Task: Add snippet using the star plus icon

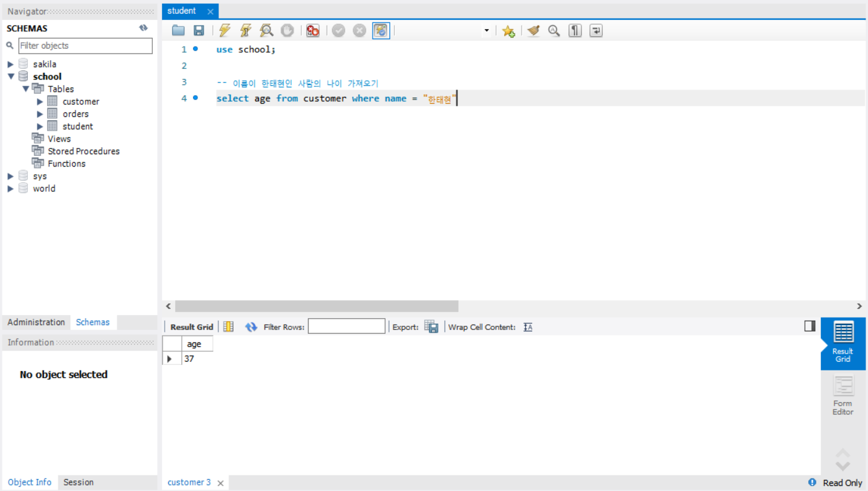Action: [x=509, y=31]
